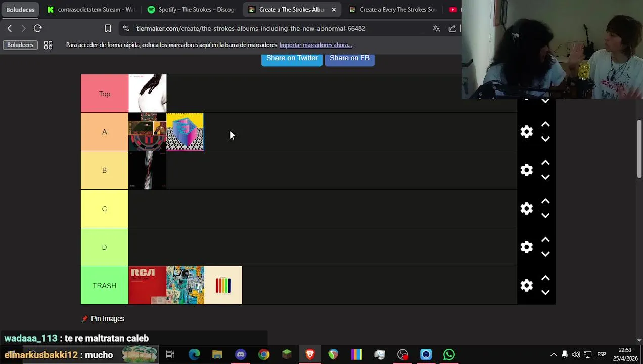This screenshot has height=364, width=643.
Task: Move tier B row up with arrow
Action: [545, 163]
